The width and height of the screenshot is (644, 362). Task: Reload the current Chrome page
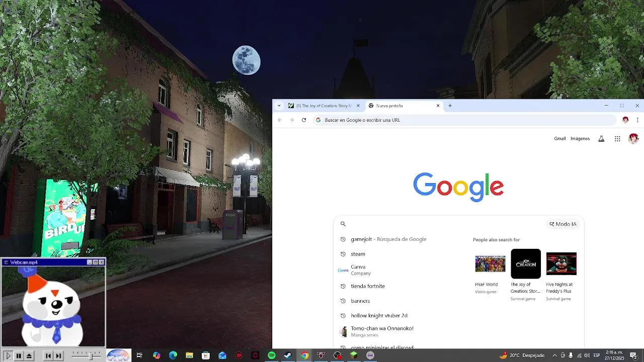(304, 120)
